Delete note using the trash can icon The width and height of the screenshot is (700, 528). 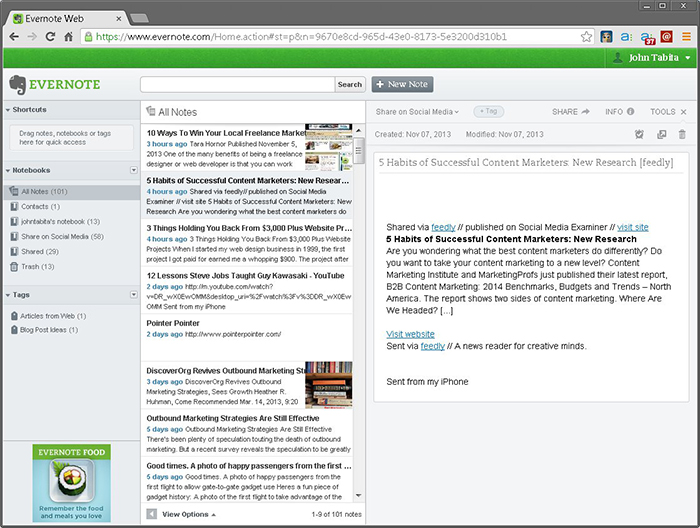[683, 134]
